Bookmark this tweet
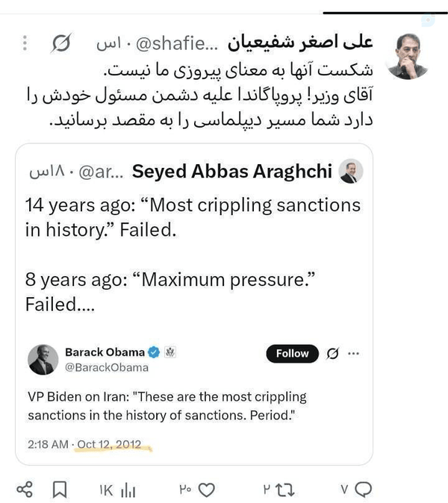The width and height of the screenshot is (448, 503). coord(60,490)
